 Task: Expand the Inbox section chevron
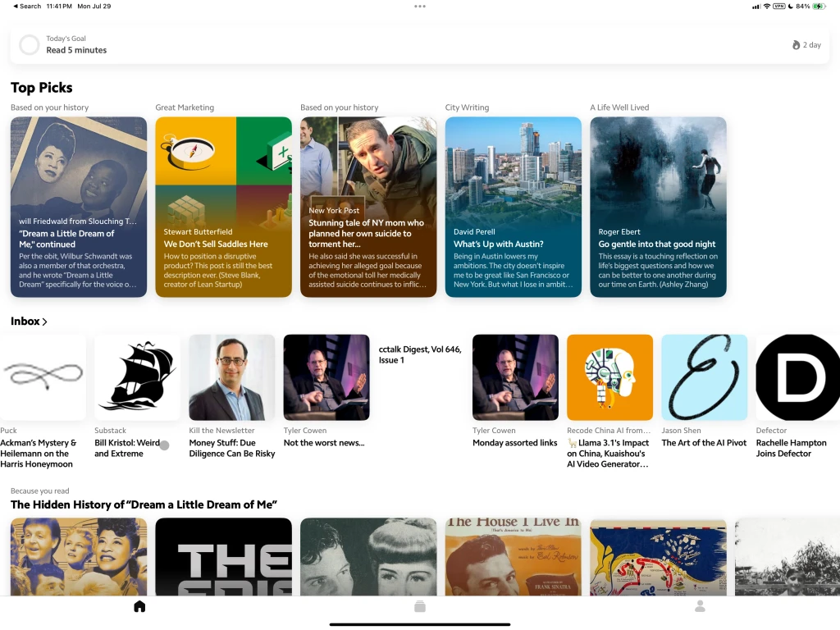(x=44, y=322)
